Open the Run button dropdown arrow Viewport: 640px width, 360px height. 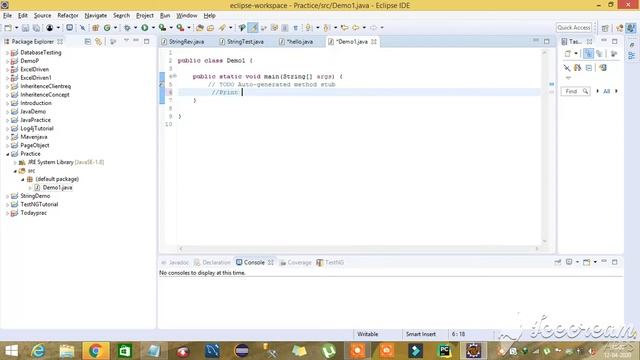153,28
